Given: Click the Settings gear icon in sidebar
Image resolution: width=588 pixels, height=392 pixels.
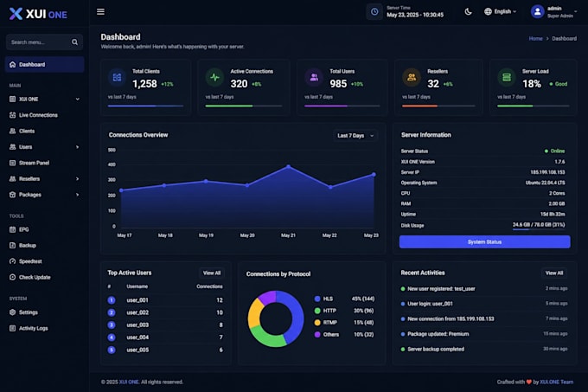Looking at the screenshot, I should (12, 312).
